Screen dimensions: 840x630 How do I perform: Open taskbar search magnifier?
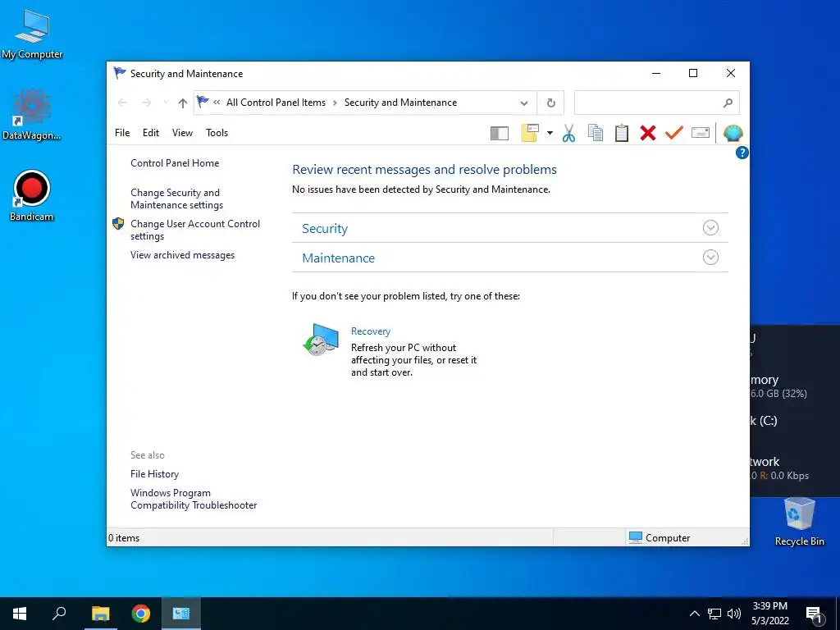point(59,614)
